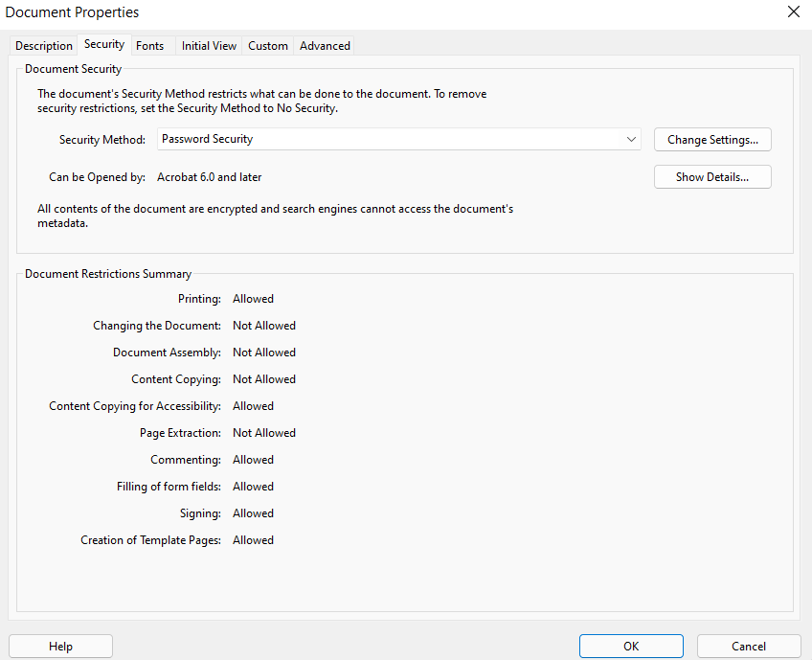Dismiss the dialog with Cancel
Screen dimensions: 812x660
coord(749,646)
